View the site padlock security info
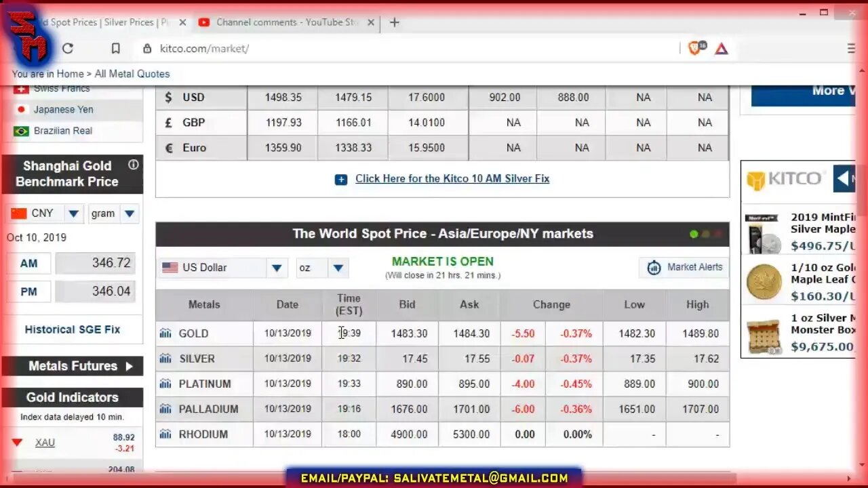868x488 pixels. tap(146, 49)
